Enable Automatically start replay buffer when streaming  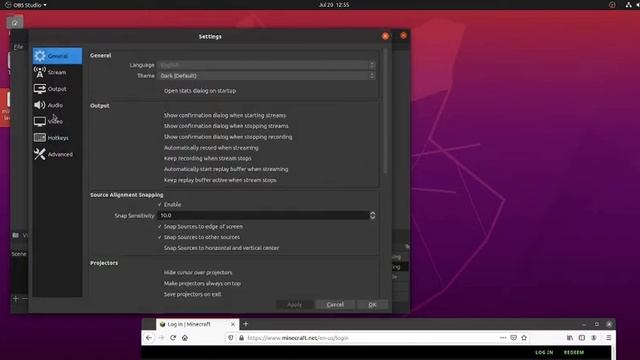click(226, 169)
